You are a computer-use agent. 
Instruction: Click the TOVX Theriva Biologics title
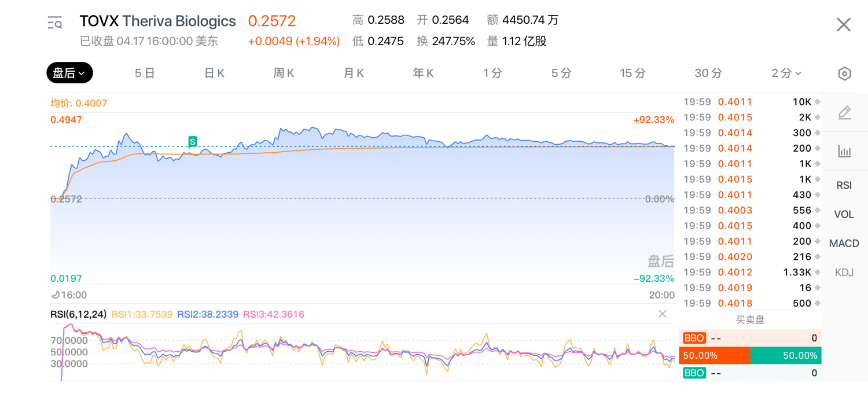[157, 21]
